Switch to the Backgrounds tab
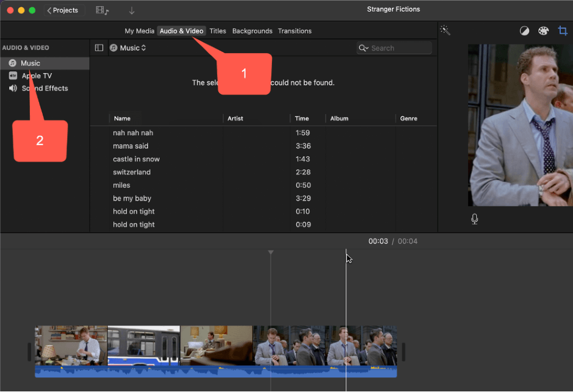573x392 pixels. click(252, 31)
